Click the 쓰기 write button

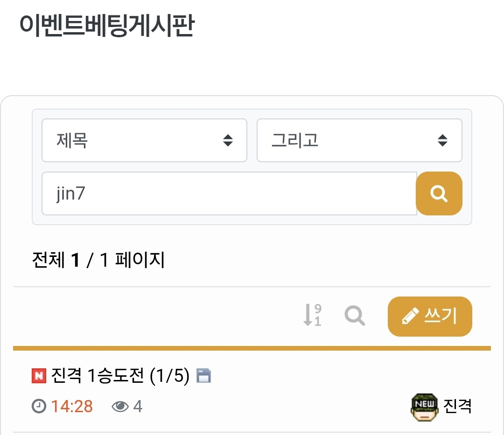pyautogui.click(x=430, y=316)
